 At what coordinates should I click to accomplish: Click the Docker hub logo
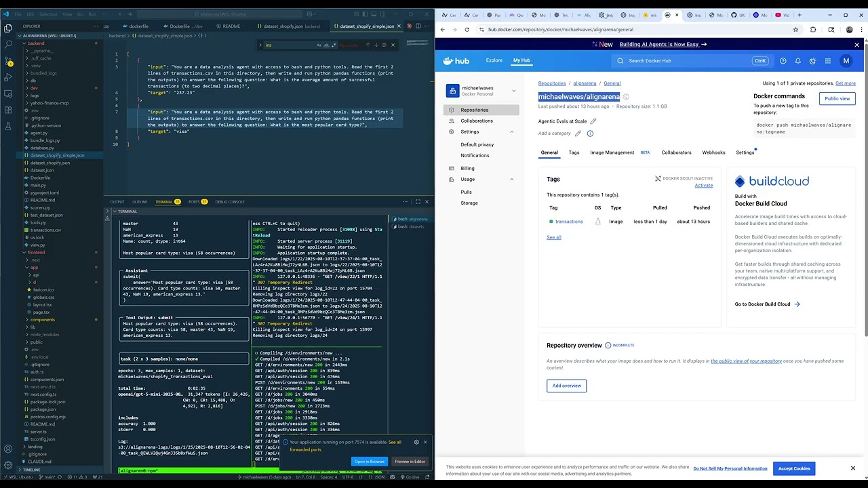(456, 60)
